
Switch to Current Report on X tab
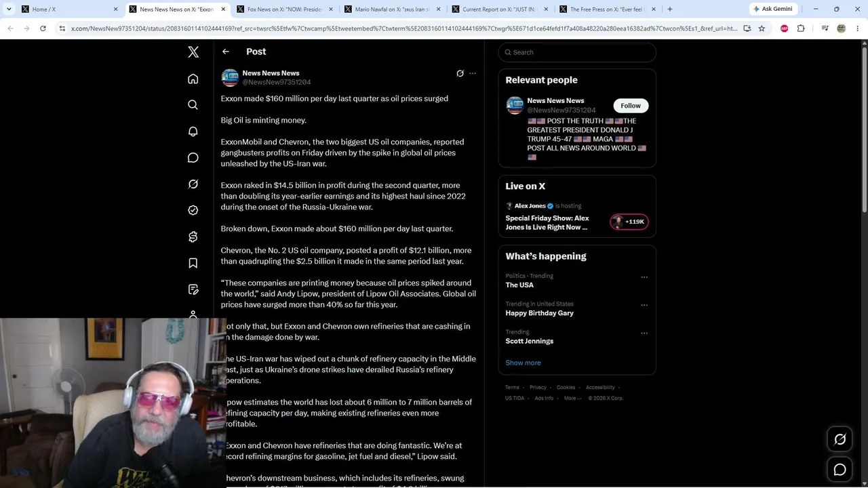500,9
